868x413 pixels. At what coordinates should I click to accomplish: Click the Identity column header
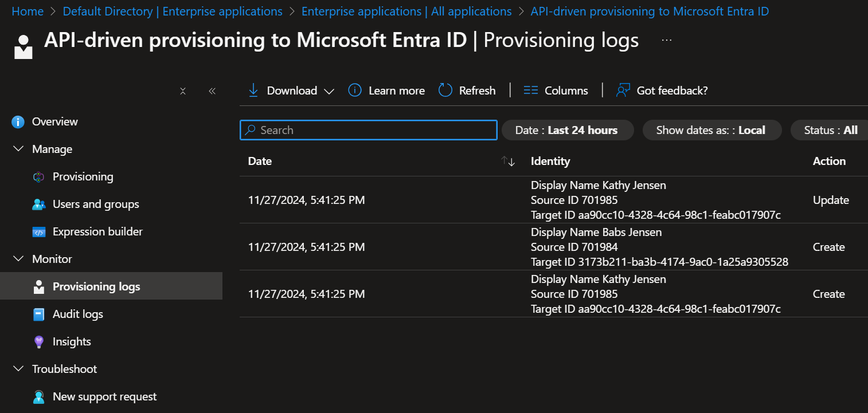click(550, 161)
